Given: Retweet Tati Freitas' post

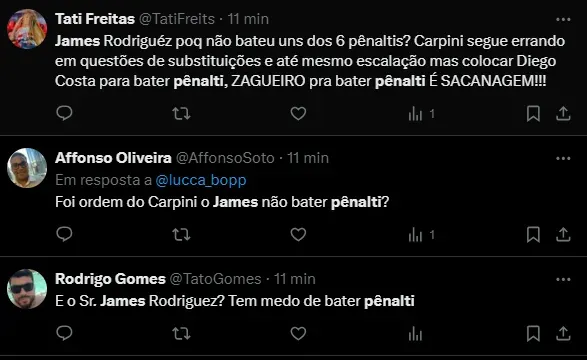Looking at the screenshot, I should pos(181,113).
